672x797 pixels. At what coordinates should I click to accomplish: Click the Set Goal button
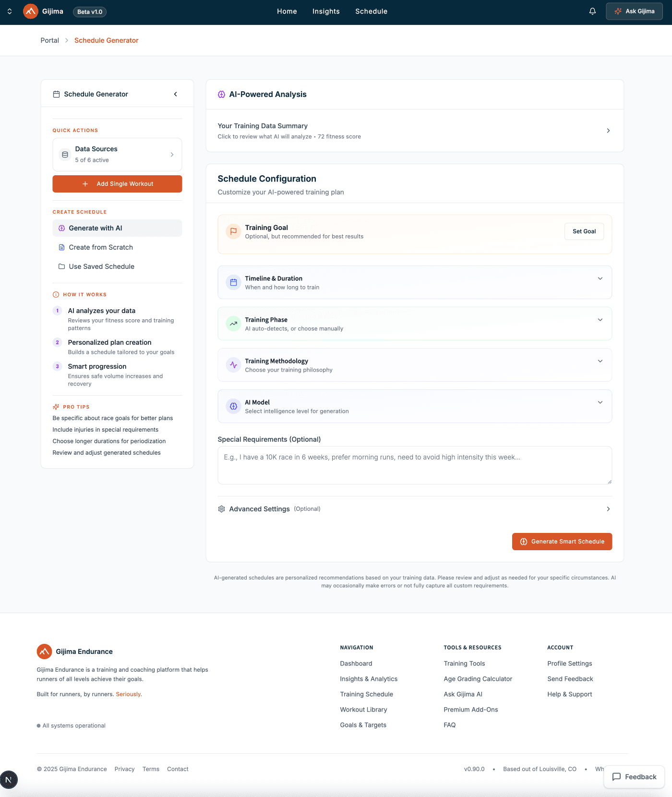pos(584,231)
